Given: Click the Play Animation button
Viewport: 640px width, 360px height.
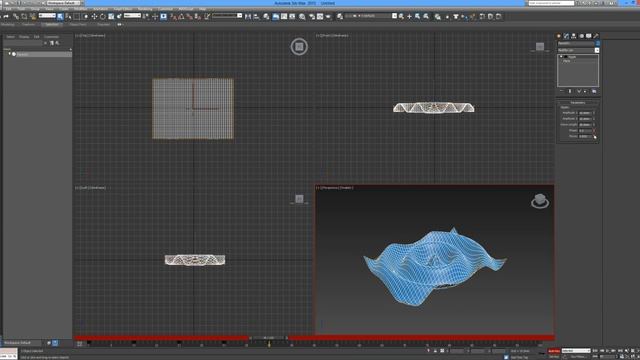Looking at the screenshot, I should point(608,351).
